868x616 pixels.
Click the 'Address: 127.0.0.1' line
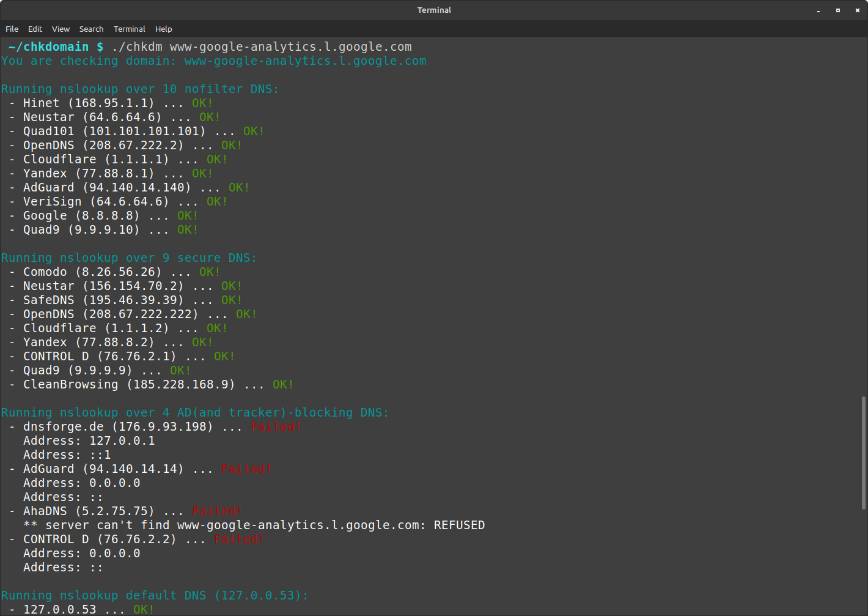click(89, 440)
